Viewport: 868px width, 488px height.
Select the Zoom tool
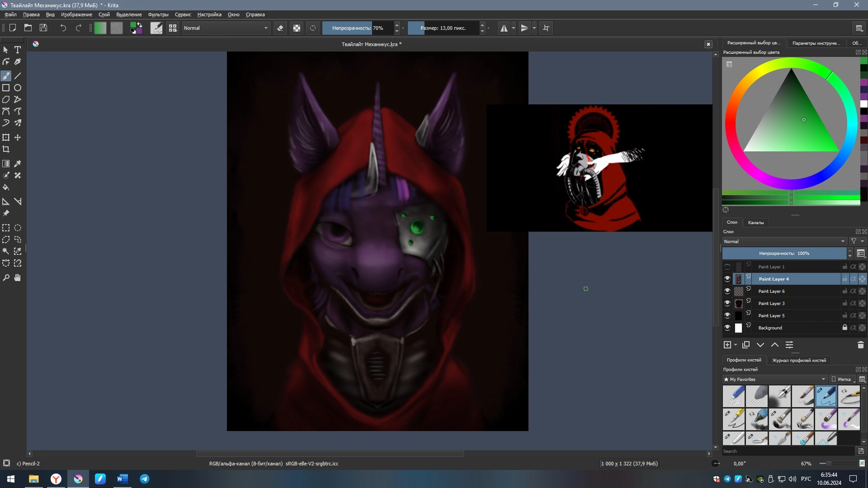pyautogui.click(x=6, y=277)
